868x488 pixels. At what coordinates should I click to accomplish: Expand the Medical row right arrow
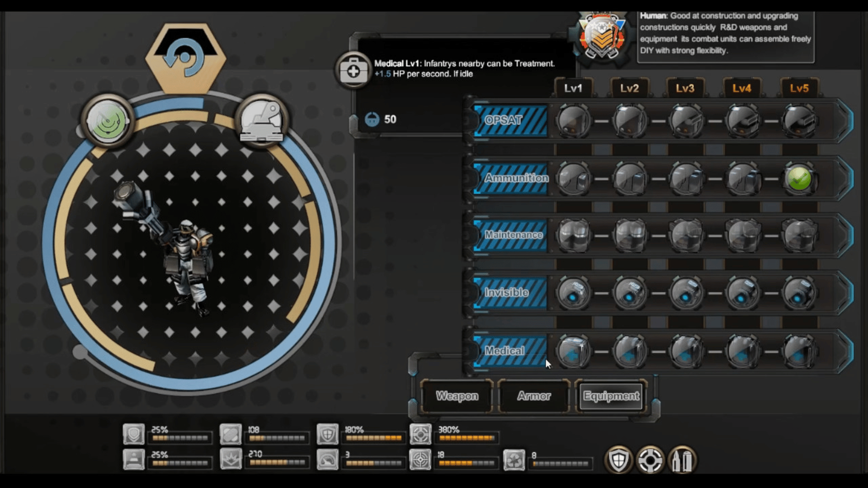pos(844,352)
